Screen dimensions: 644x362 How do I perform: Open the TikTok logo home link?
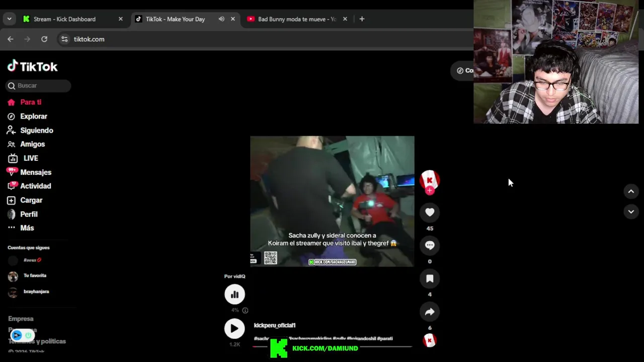tap(32, 66)
